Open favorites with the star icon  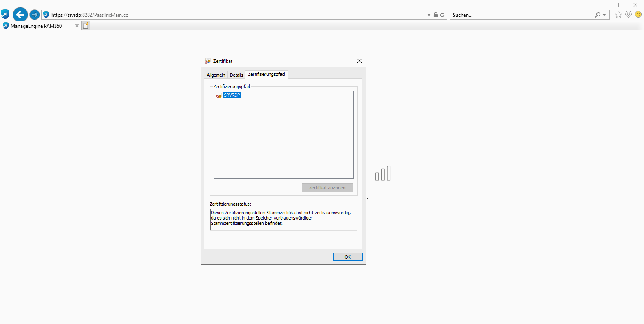click(618, 14)
